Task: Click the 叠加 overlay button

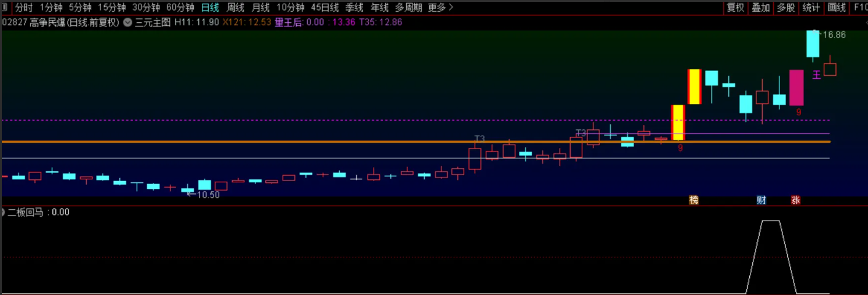Action: pyautogui.click(x=760, y=7)
